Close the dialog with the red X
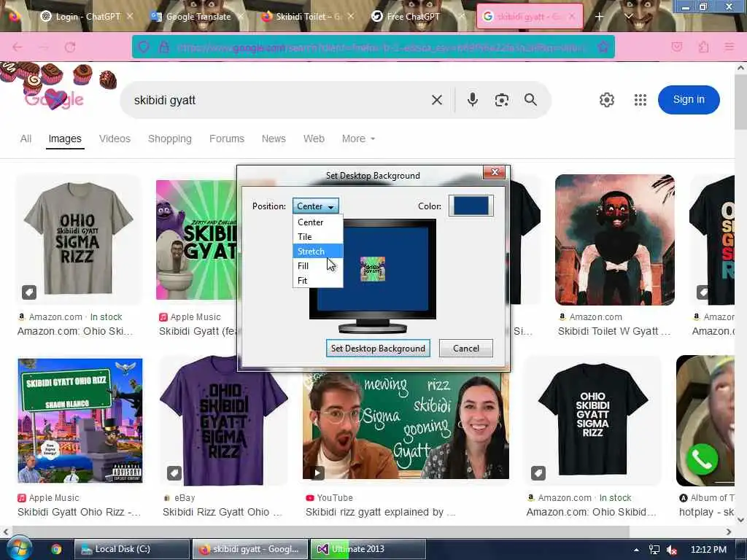This screenshot has height=560, width=747. (495, 172)
